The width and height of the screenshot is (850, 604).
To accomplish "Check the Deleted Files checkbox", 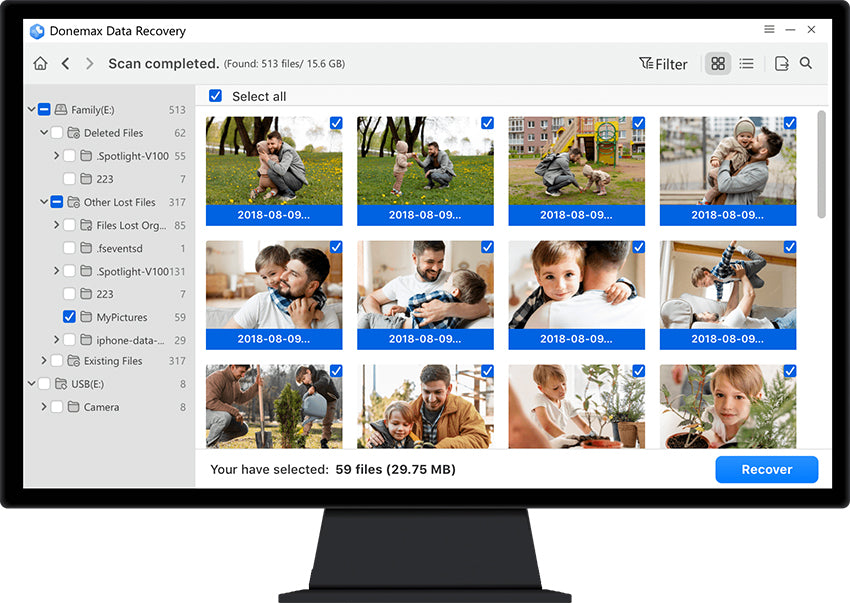I will [56, 133].
